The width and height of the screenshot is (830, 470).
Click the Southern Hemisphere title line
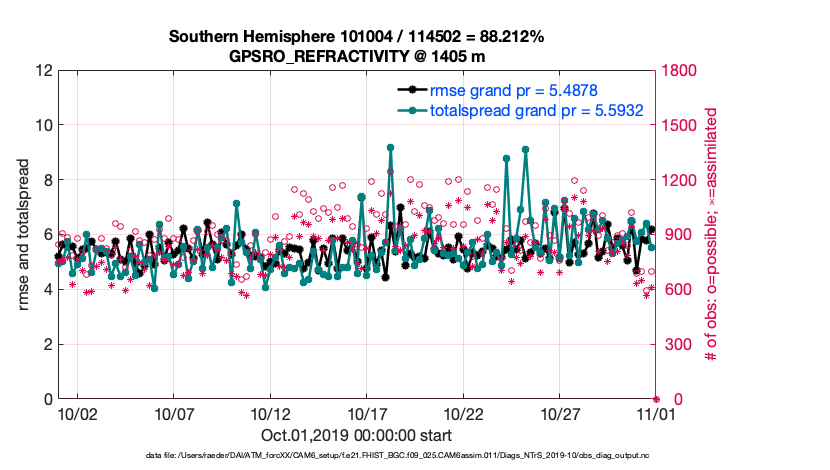coord(356,37)
